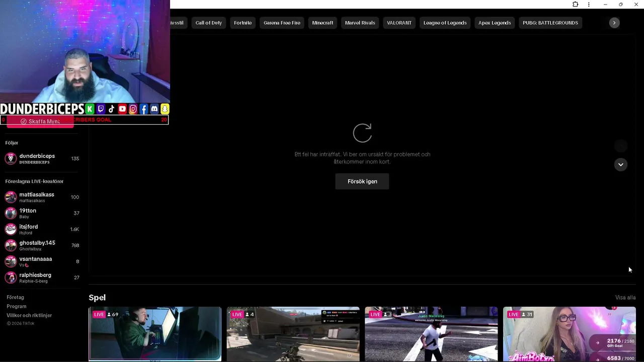Image resolution: width=644 pixels, height=362 pixels.
Task: Select the VALORANT category chip
Action: (x=399, y=23)
